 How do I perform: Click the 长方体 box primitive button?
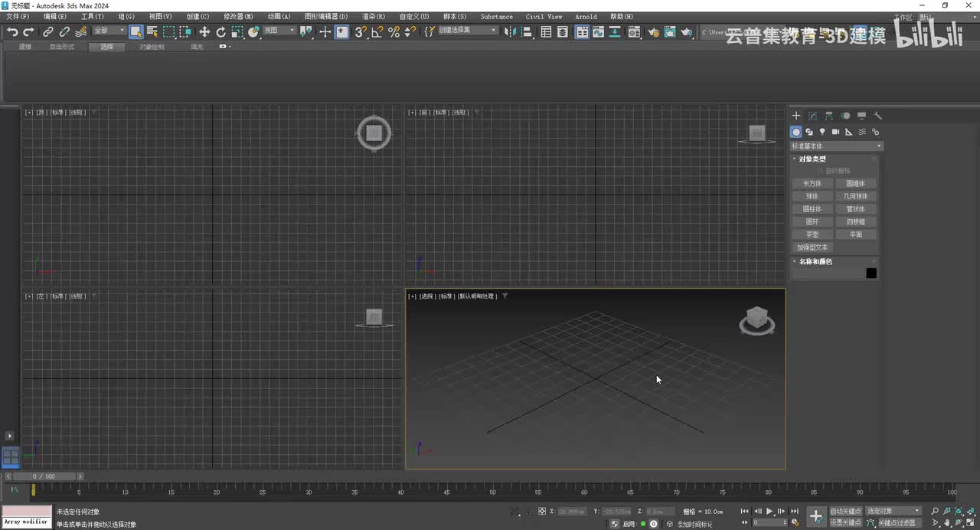[x=812, y=184]
